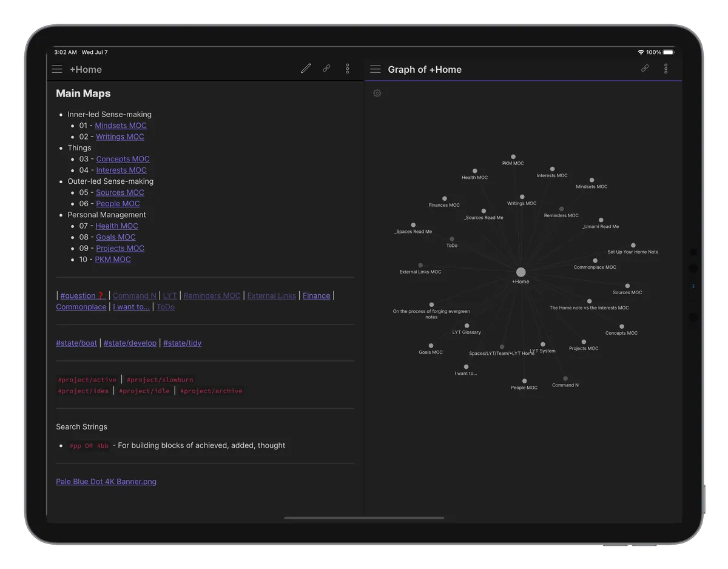Open the Health MOC link in note
Viewport: 728px width, 569px height.
coord(116,226)
